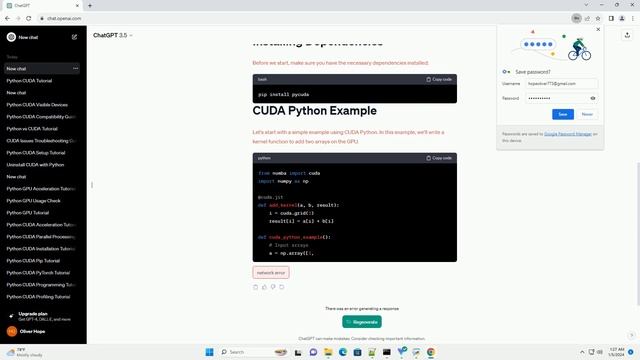Open Chrome three-dot menu
640x360 pixels.
tap(633, 18)
